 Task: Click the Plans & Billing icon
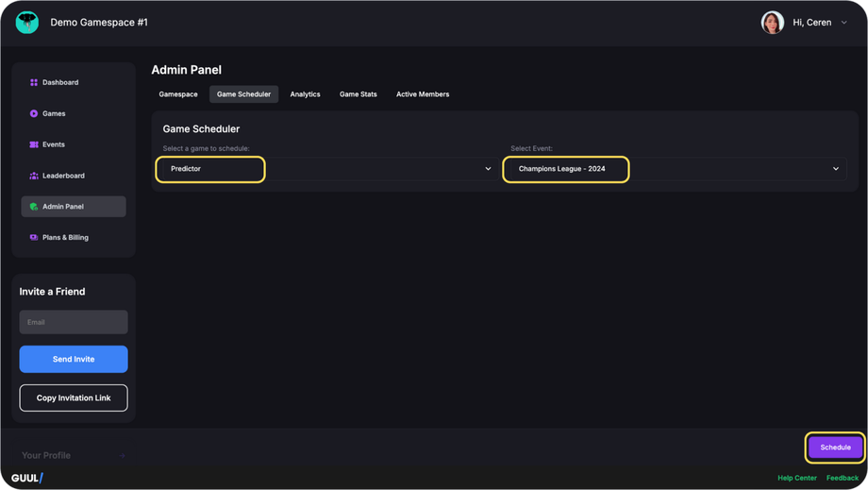pyautogui.click(x=34, y=238)
